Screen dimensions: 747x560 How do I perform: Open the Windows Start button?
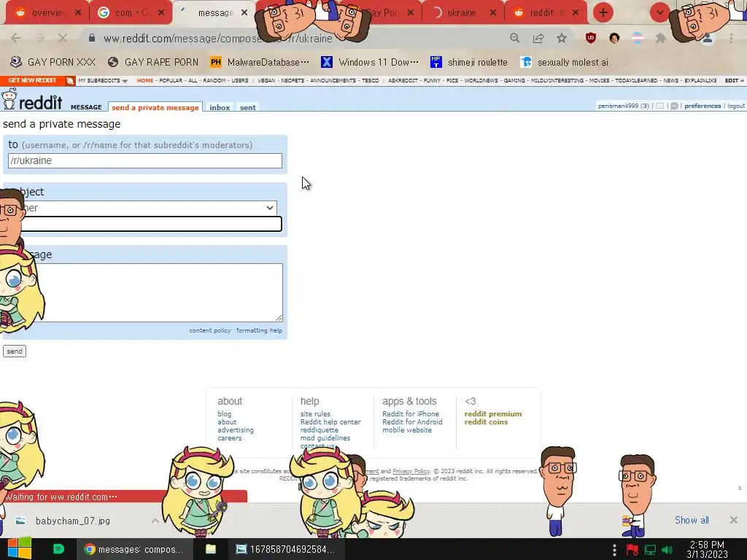(19, 548)
